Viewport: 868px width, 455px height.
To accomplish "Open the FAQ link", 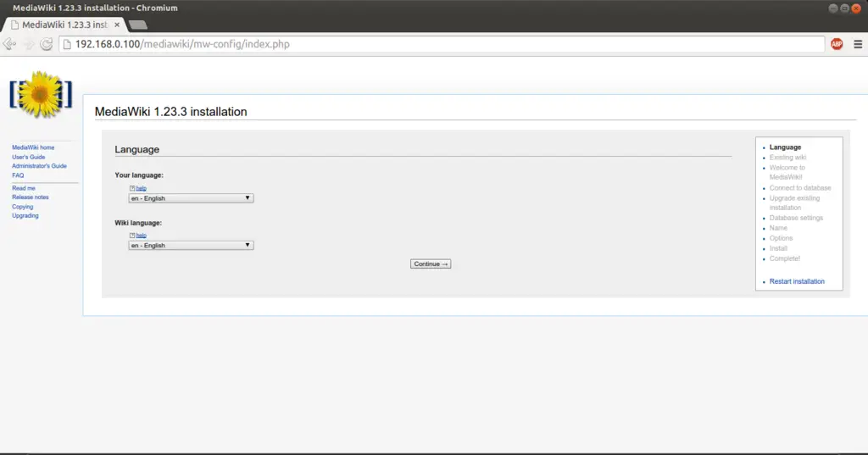I will tap(19, 175).
